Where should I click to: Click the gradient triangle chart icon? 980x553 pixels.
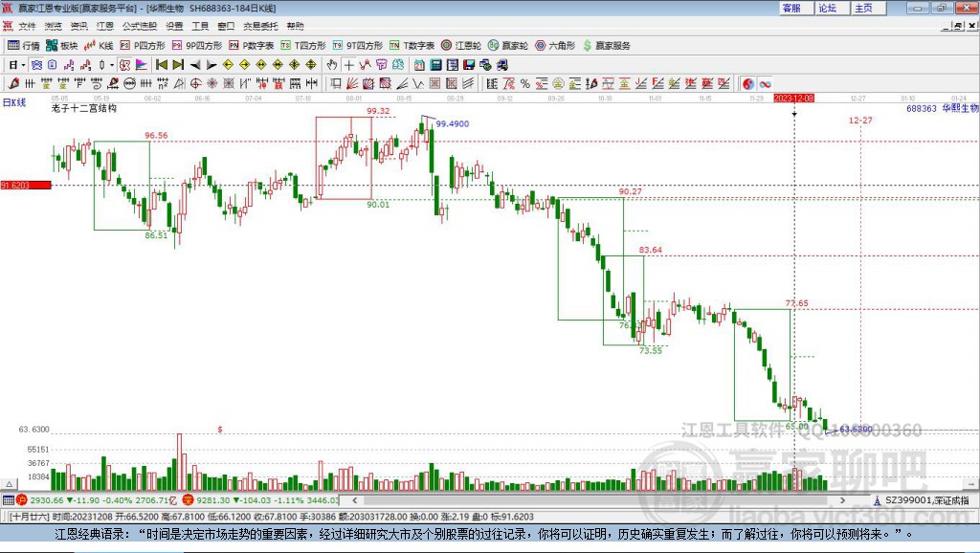[x=142, y=65]
